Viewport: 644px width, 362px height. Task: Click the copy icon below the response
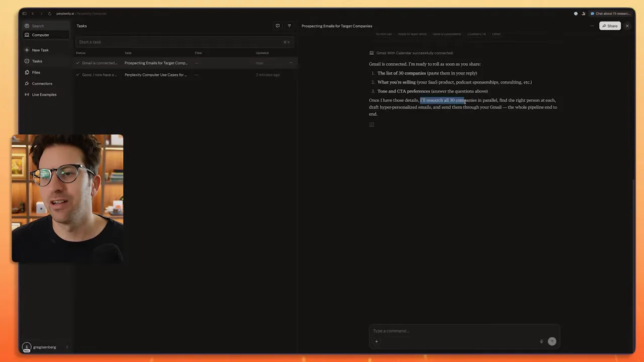click(372, 124)
